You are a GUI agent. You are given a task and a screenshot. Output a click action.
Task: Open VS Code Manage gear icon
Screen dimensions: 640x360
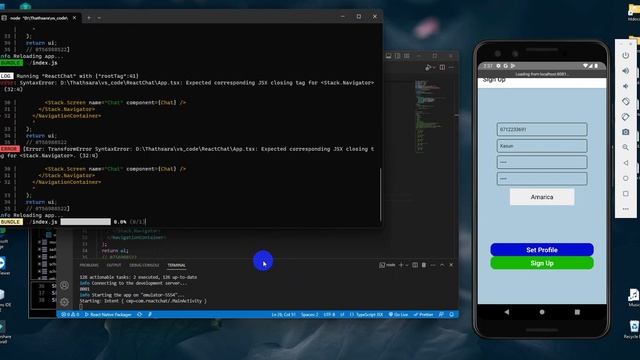pos(64,302)
